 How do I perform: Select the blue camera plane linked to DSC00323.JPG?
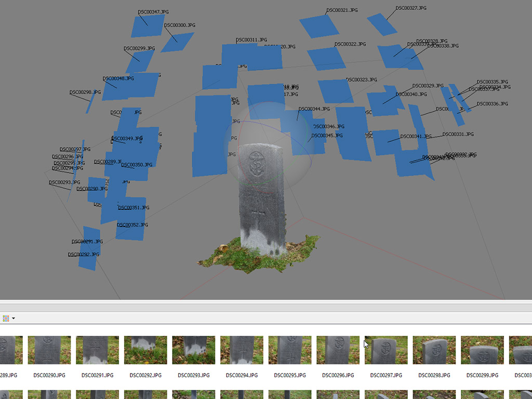pos(335,91)
